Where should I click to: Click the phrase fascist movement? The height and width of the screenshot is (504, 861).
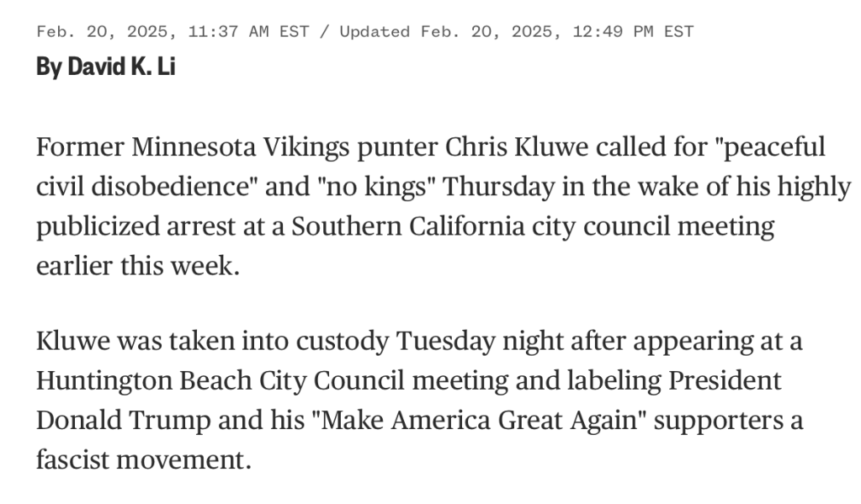click(x=143, y=459)
